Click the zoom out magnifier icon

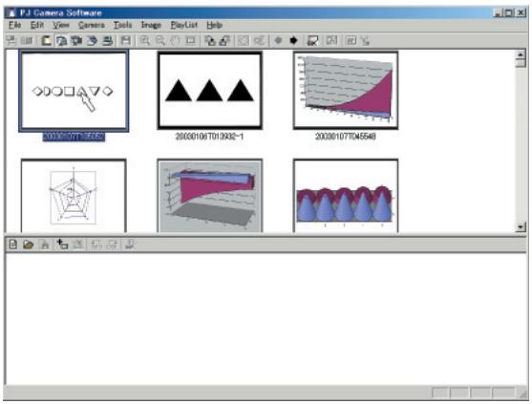pyautogui.click(x=160, y=41)
